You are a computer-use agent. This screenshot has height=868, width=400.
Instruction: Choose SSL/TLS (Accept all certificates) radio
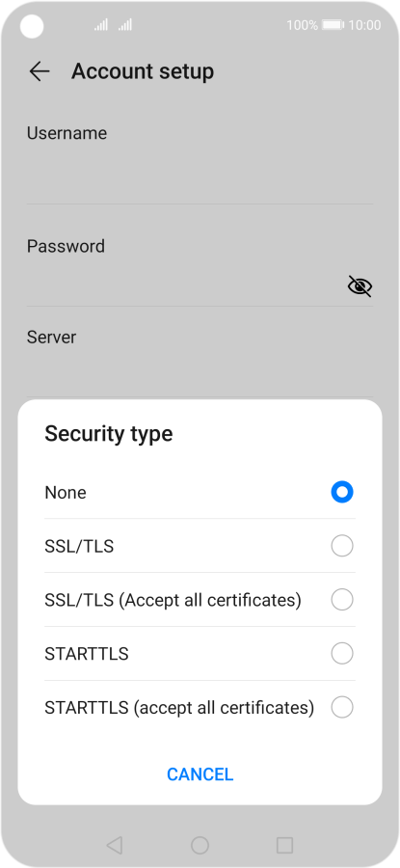pos(342,600)
